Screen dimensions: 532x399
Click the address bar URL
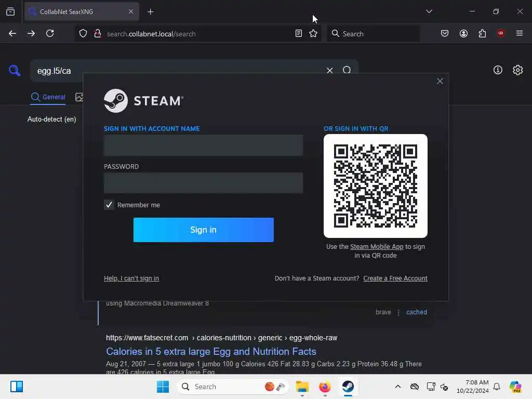(151, 34)
